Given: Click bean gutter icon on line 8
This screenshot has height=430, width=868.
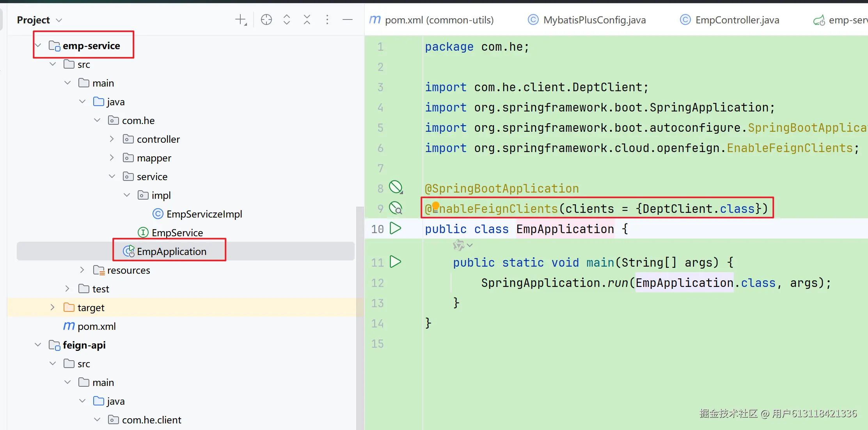Looking at the screenshot, I should point(396,188).
